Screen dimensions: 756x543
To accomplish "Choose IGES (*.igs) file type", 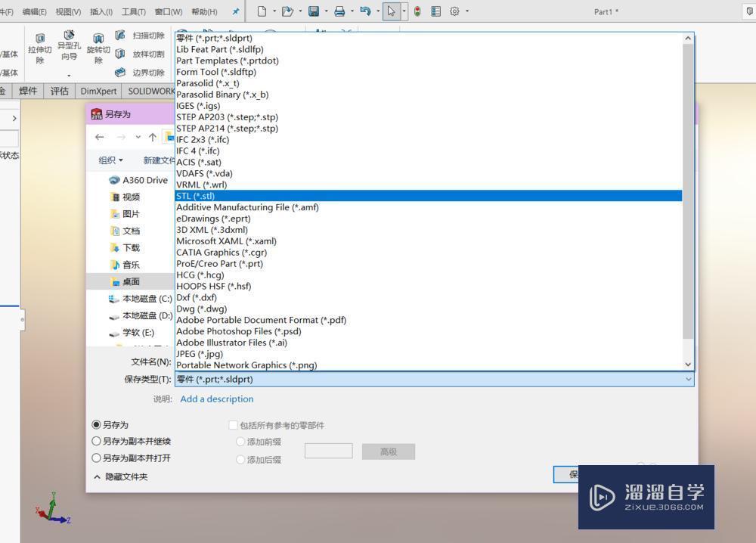I will pos(428,106).
